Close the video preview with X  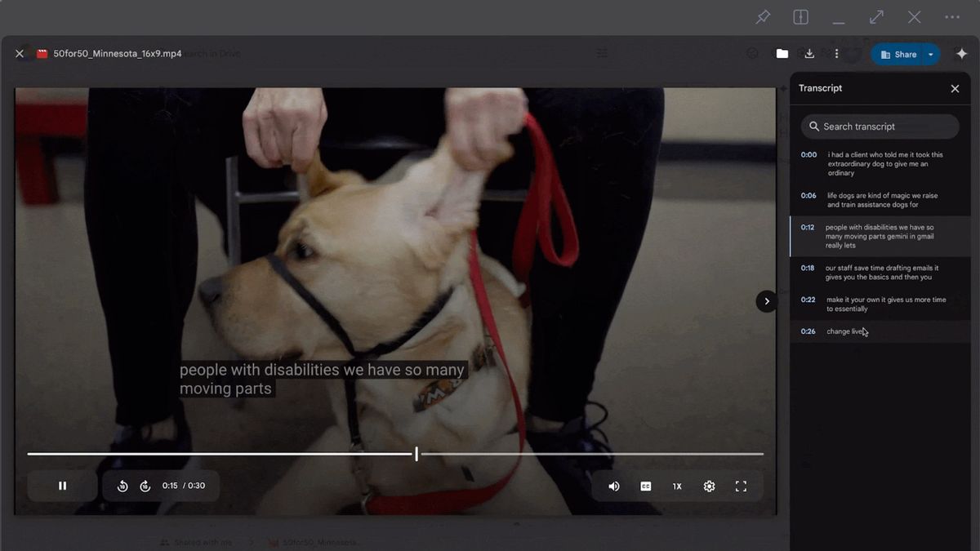click(x=20, y=54)
